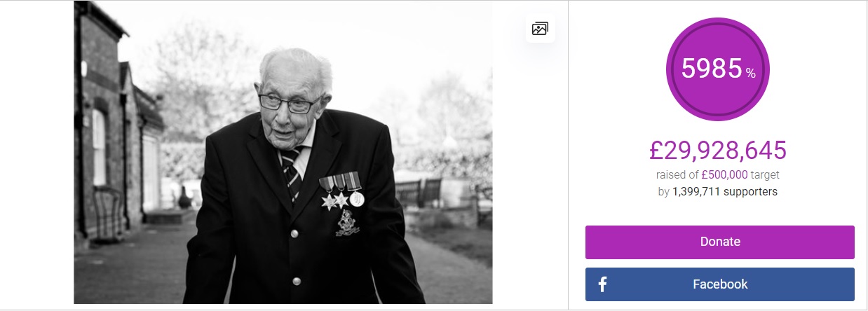The height and width of the screenshot is (311, 868).
Task: Open the main black-and-white fundraiser photo
Action: (x=283, y=152)
